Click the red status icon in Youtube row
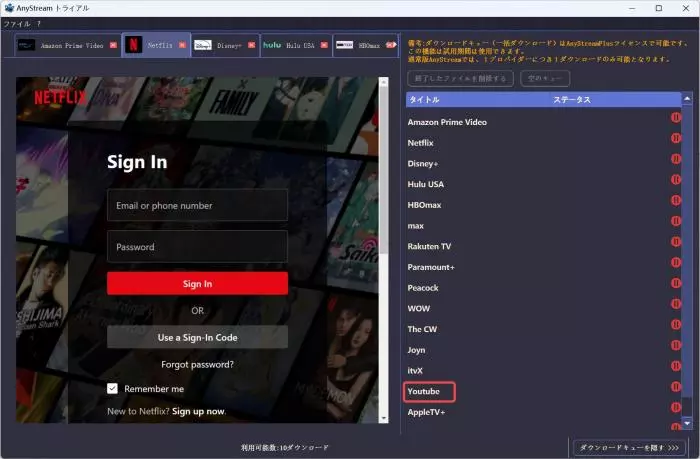 coord(676,387)
